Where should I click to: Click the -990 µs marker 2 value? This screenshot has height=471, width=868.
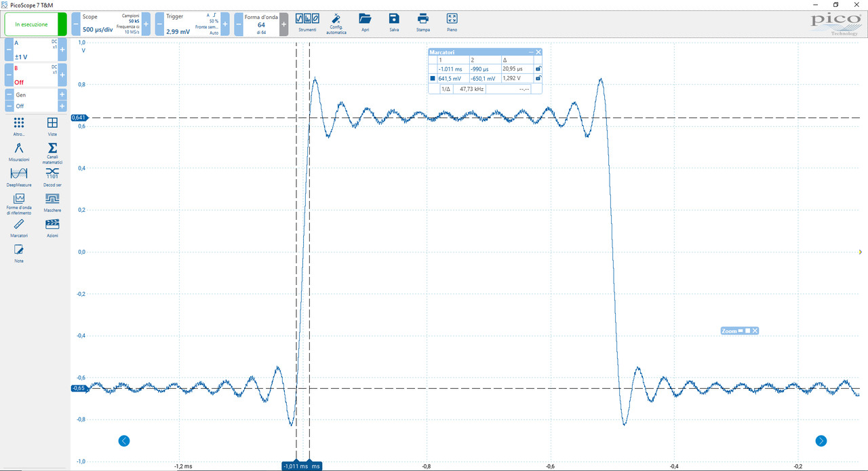point(479,69)
